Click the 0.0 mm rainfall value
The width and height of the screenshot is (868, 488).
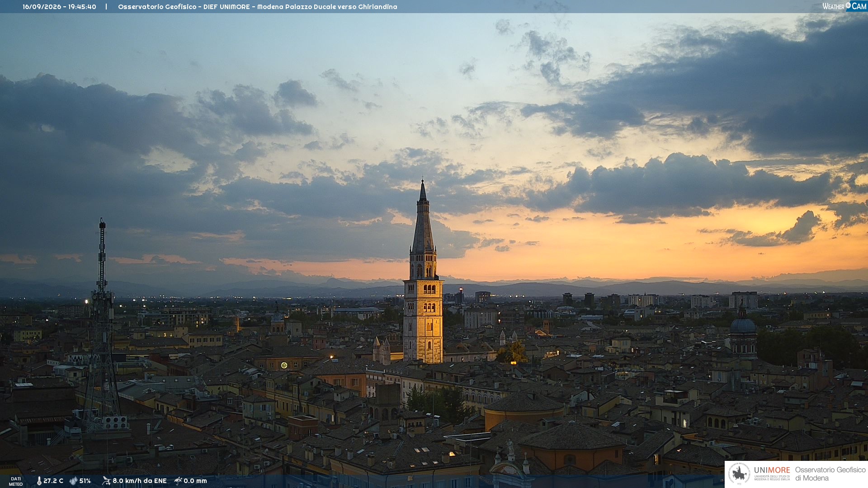[x=195, y=481]
